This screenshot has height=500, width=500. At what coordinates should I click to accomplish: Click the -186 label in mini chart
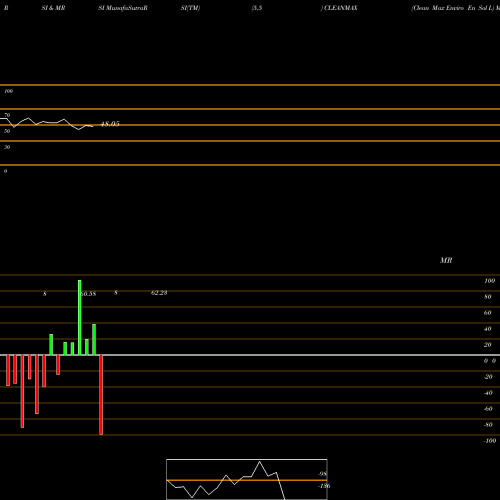324,486
